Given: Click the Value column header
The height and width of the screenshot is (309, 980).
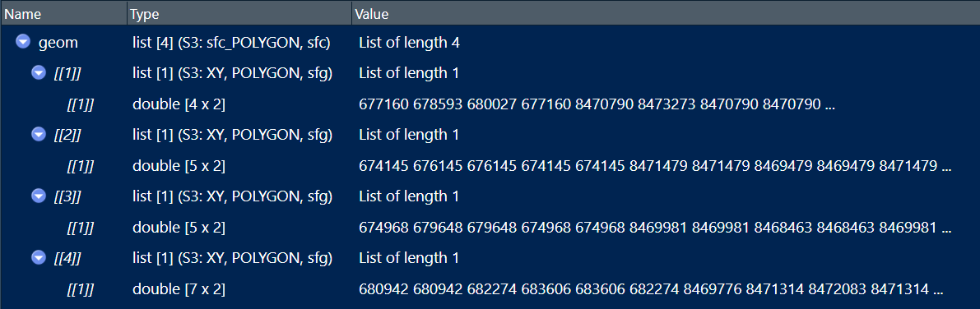Looking at the screenshot, I should [666, 14].
